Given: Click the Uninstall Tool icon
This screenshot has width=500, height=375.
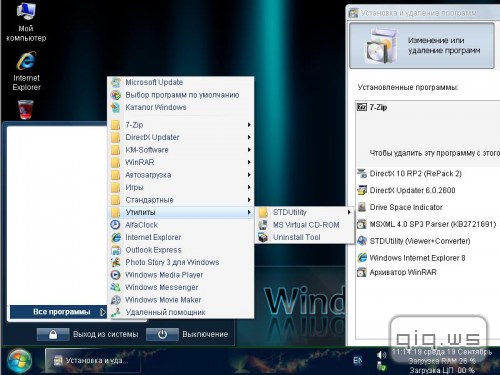Looking at the screenshot, I should click(x=263, y=237).
